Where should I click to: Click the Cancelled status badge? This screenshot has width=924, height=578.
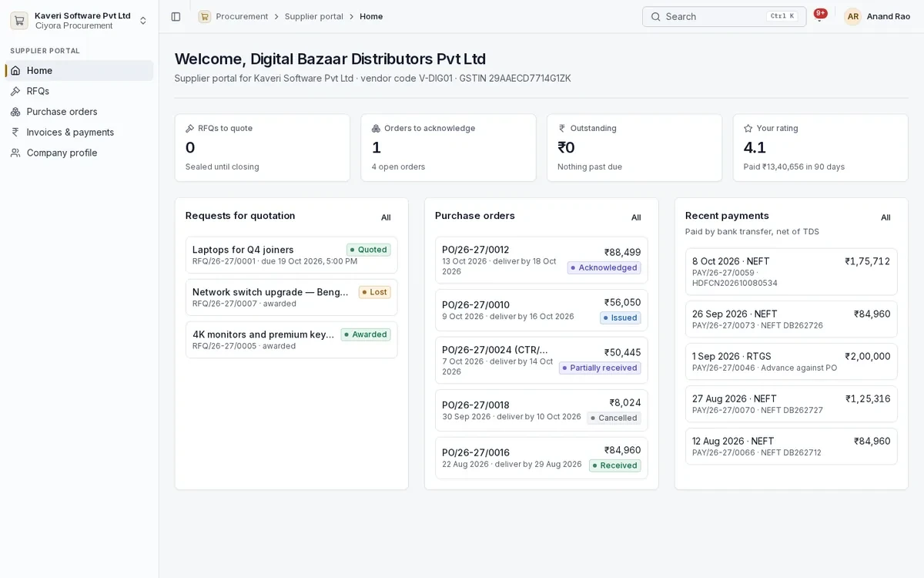tap(614, 418)
